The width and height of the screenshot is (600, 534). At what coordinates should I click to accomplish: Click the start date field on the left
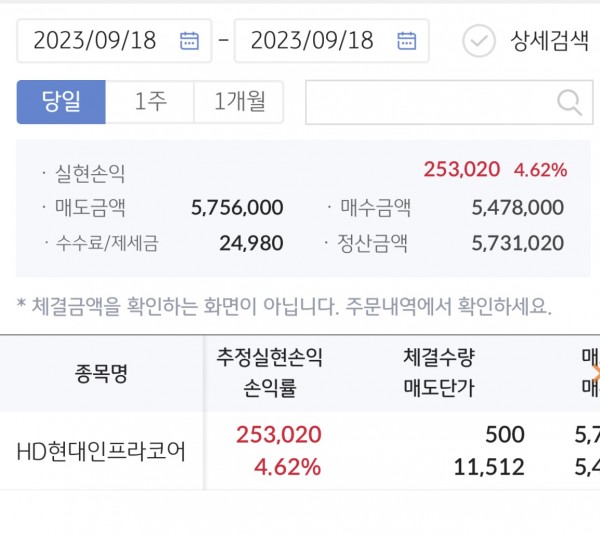tap(96, 41)
